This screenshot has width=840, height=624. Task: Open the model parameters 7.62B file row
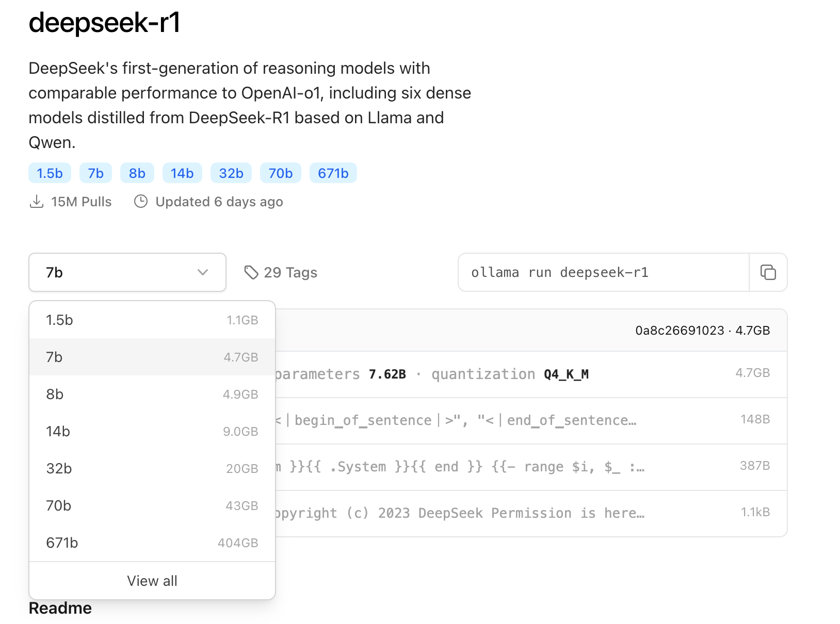pos(516,374)
